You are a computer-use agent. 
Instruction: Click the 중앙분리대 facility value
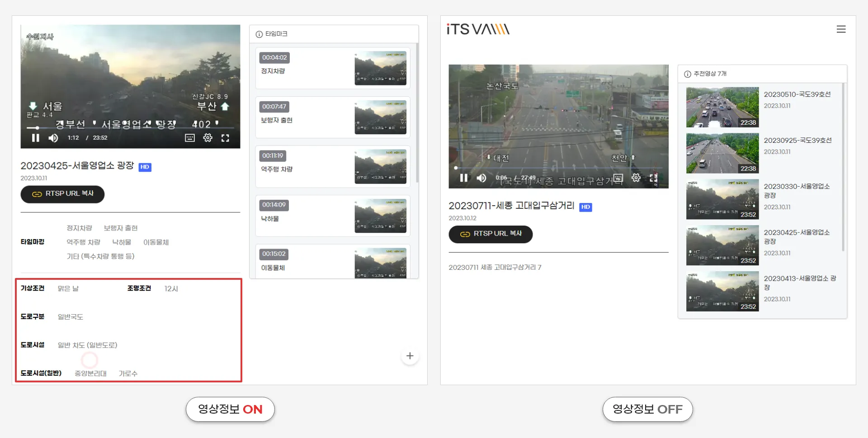click(91, 373)
